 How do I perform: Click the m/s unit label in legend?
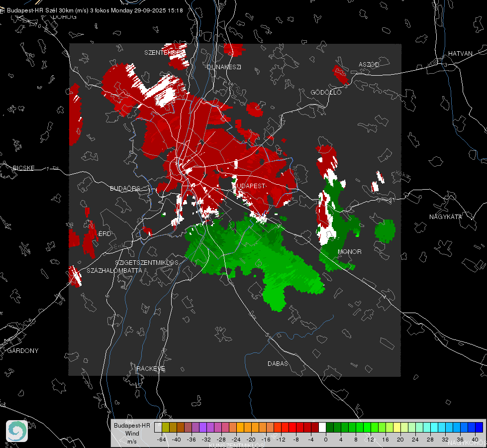click(x=132, y=441)
